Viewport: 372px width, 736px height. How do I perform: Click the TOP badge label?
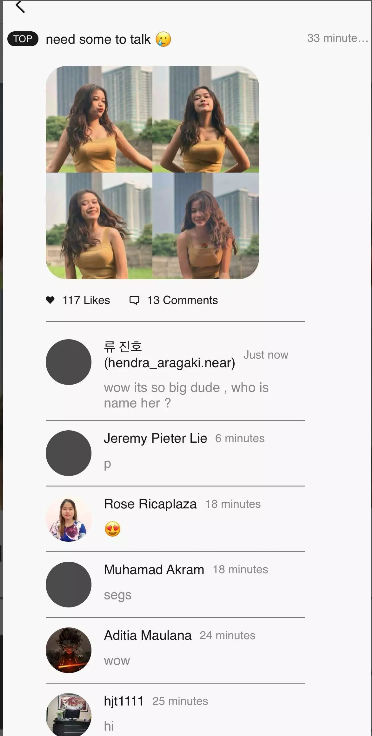(x=23, y=39)
